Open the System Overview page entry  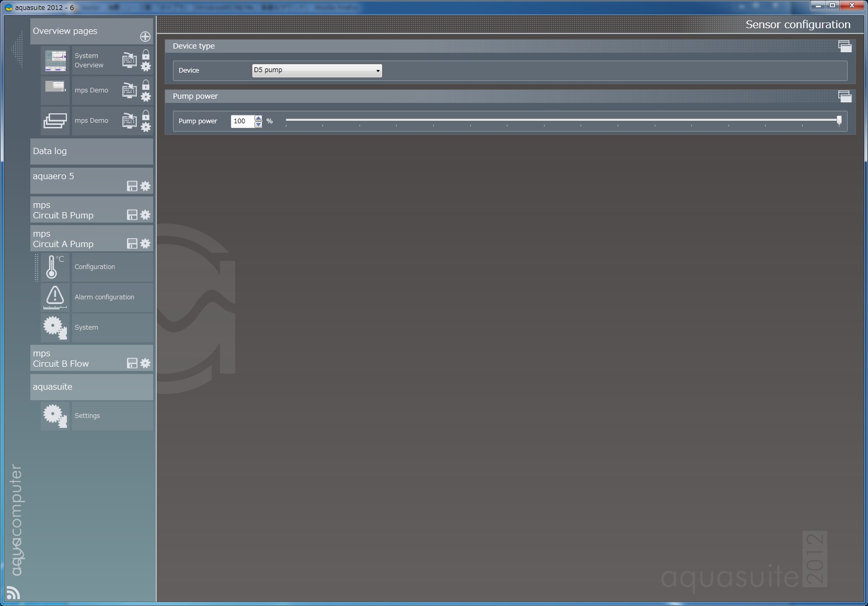89,61
